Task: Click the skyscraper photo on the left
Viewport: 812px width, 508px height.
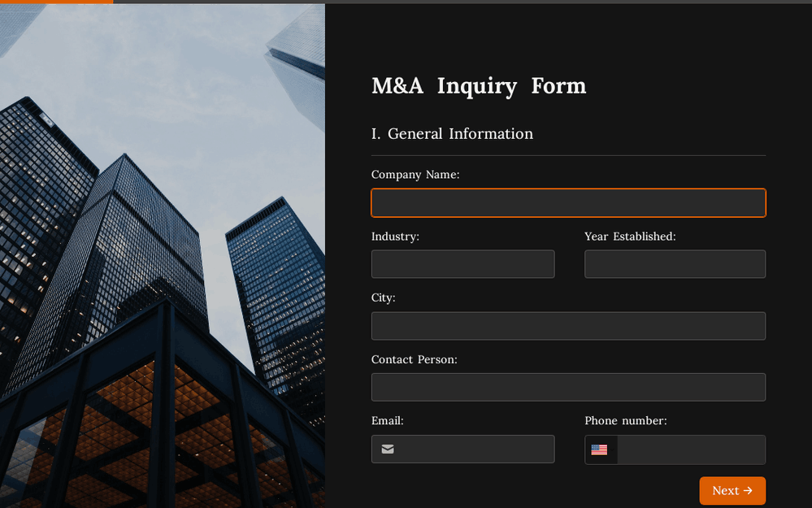Action: coord(163,260)
